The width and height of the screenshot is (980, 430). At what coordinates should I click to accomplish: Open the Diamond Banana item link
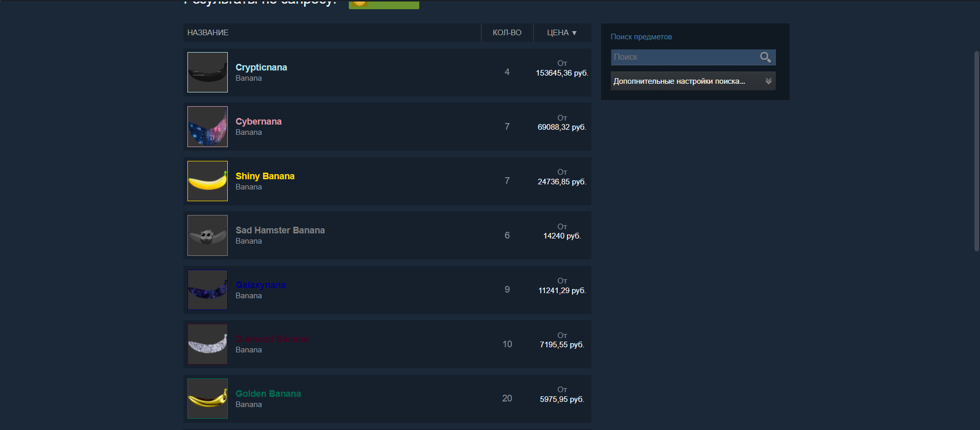[x=272, y=339]
